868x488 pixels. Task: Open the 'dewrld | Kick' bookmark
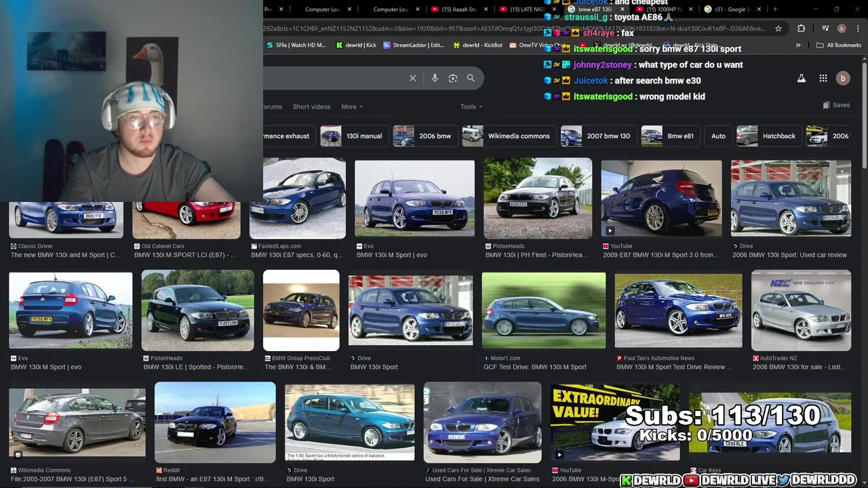coord(356,45)
